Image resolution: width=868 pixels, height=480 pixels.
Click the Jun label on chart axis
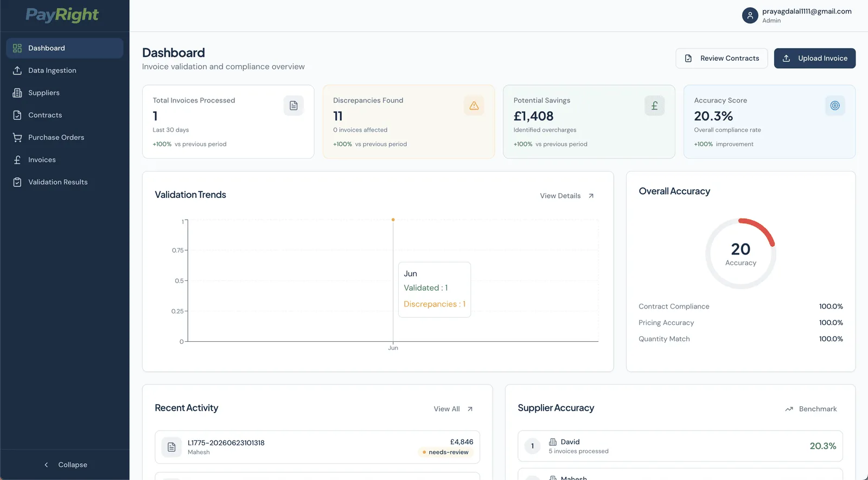click(393, 348)
